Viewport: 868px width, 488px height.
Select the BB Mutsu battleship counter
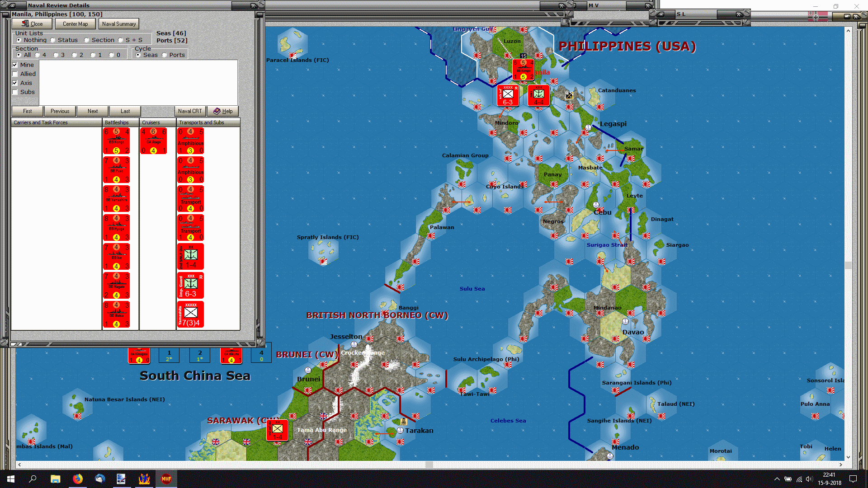point(117,314)
